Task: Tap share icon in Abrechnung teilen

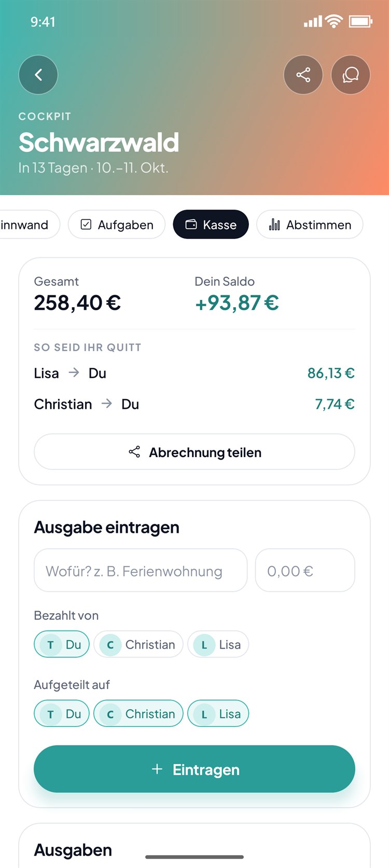Action: click(x=134, y=452)
